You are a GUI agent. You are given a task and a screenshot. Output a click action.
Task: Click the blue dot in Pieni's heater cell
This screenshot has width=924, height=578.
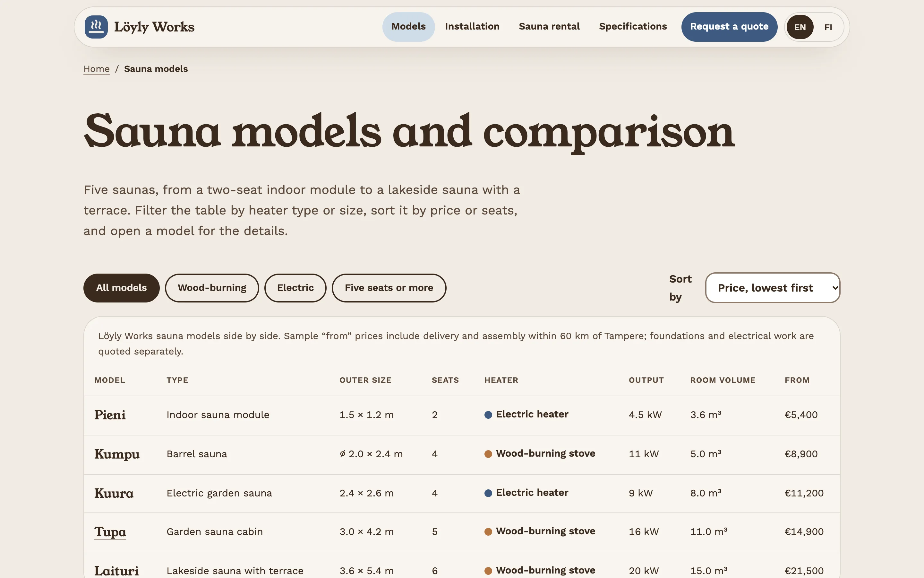click(x=488, y=415)
